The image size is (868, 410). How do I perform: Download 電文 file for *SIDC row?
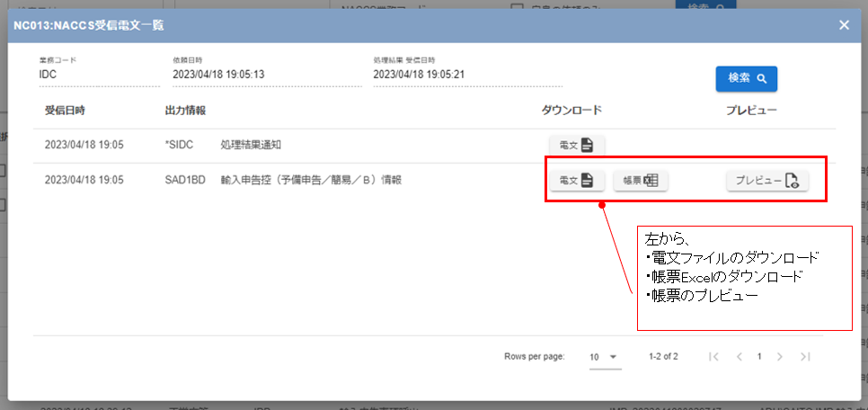[x=576, y=145]
